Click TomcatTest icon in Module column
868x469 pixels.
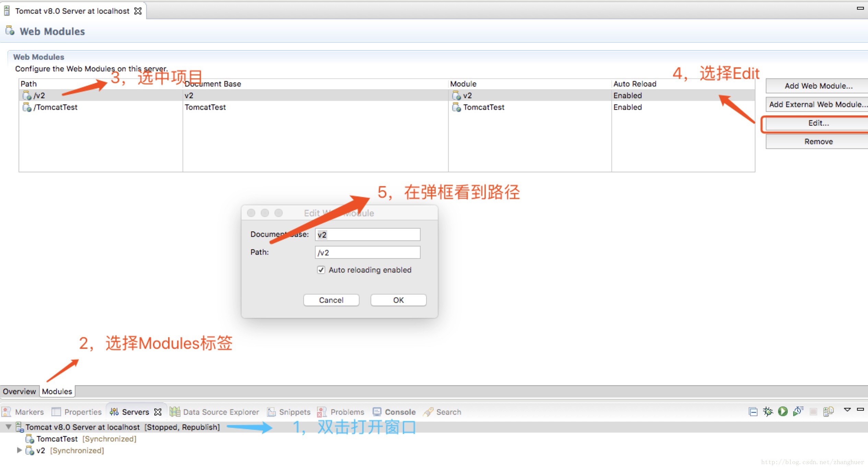pos(456,107)
